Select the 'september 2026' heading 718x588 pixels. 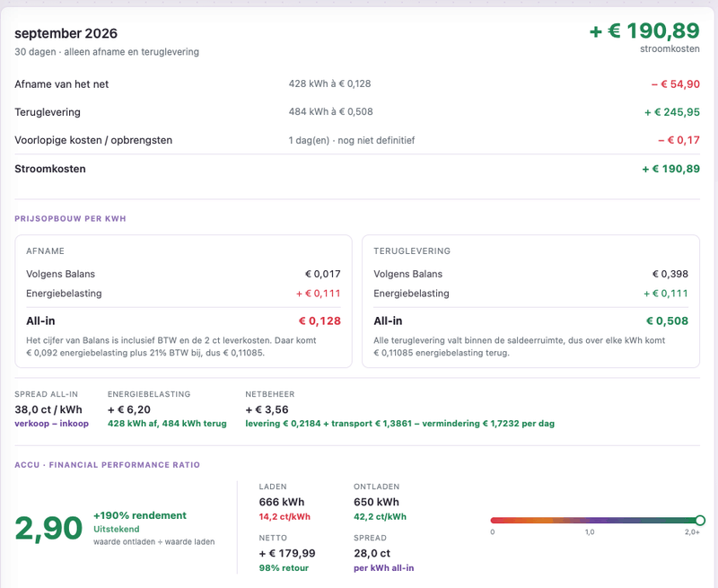(x=66, y=33)
